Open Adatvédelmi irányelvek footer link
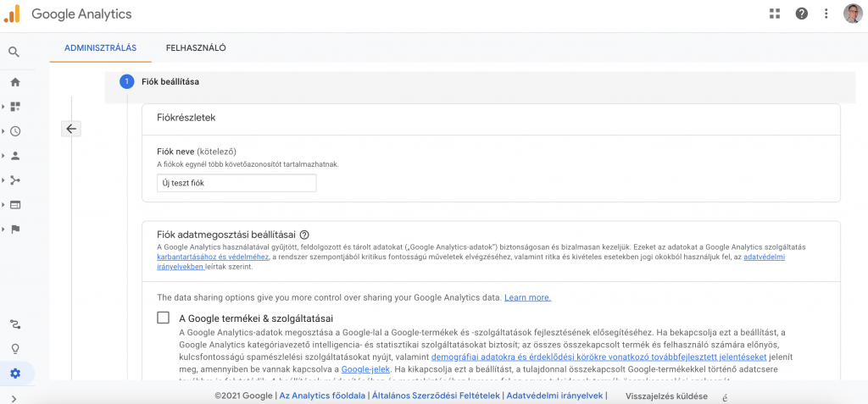 [x=554, y=396]
